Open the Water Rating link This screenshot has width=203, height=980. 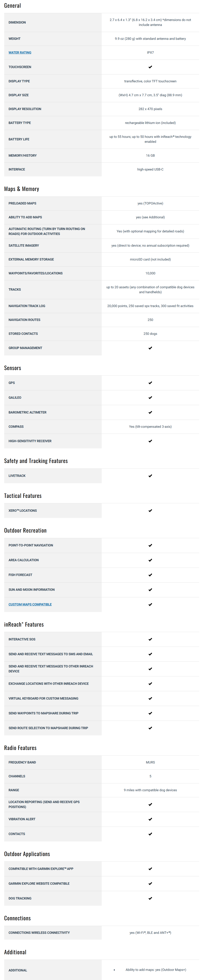pyautogui.click(x=20, y=53)
